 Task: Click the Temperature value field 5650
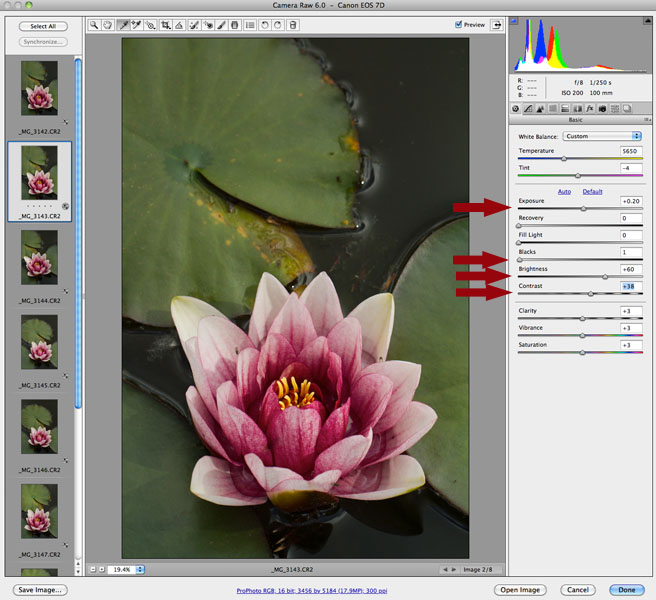click(x=631, y=151)
